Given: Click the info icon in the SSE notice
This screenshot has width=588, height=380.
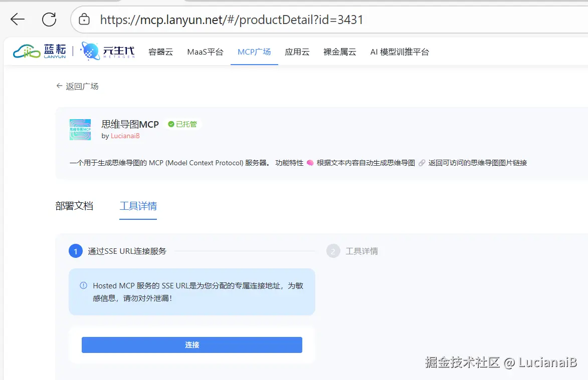Looking at the screenshot, I should pyautogui.click(x=83, y=285).
